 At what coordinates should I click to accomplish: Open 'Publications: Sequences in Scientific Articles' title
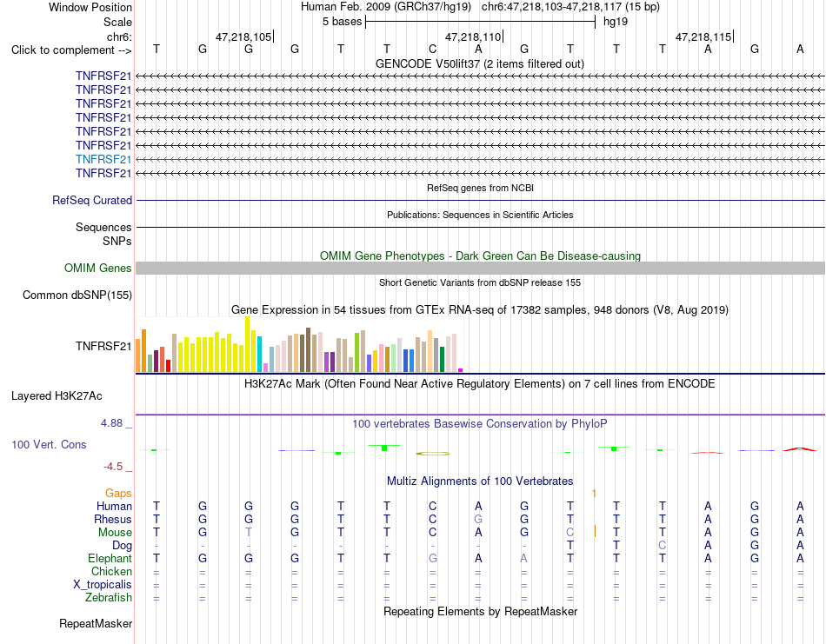[480, 215]
